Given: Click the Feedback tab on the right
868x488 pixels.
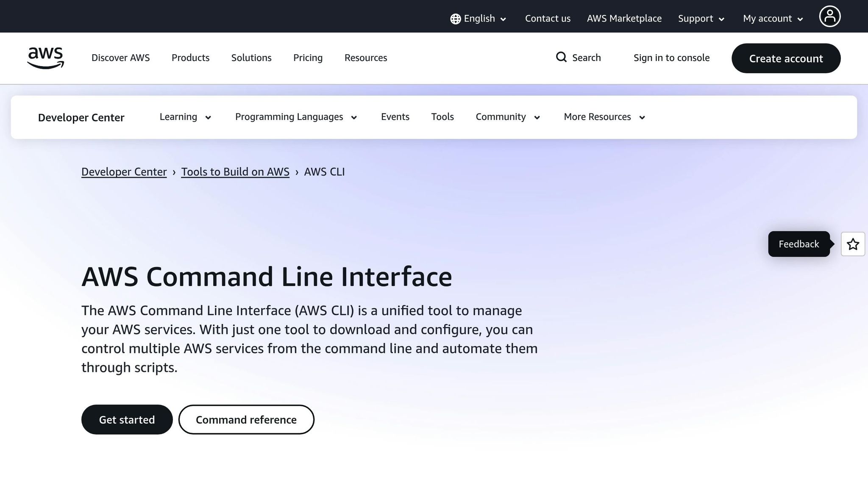Looking at the screenshot, I should coord(798,244).
